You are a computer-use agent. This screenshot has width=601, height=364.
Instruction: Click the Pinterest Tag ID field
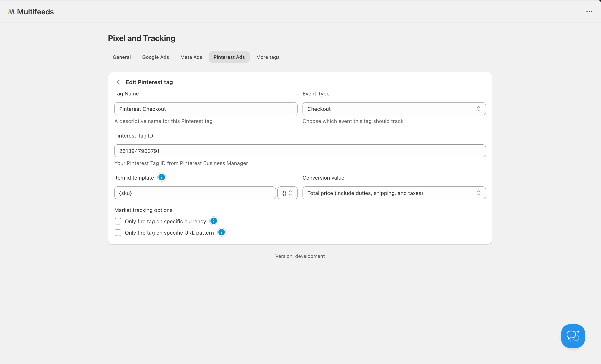(x=300, y=151)
